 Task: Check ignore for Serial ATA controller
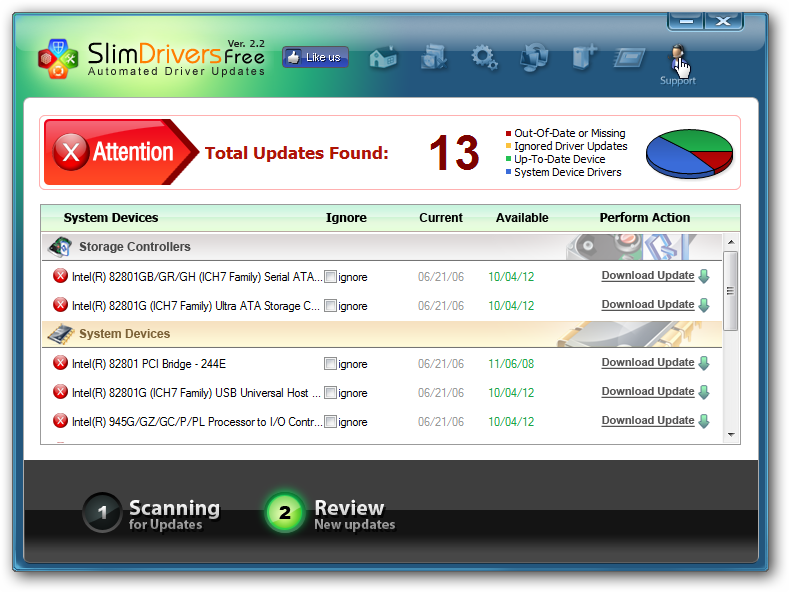[330, 277]
